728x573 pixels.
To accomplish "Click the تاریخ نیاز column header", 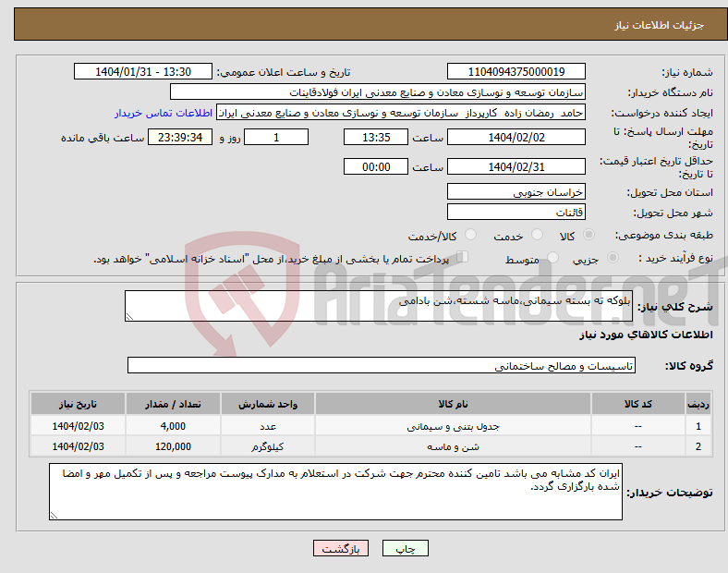I will pos(78,404).
